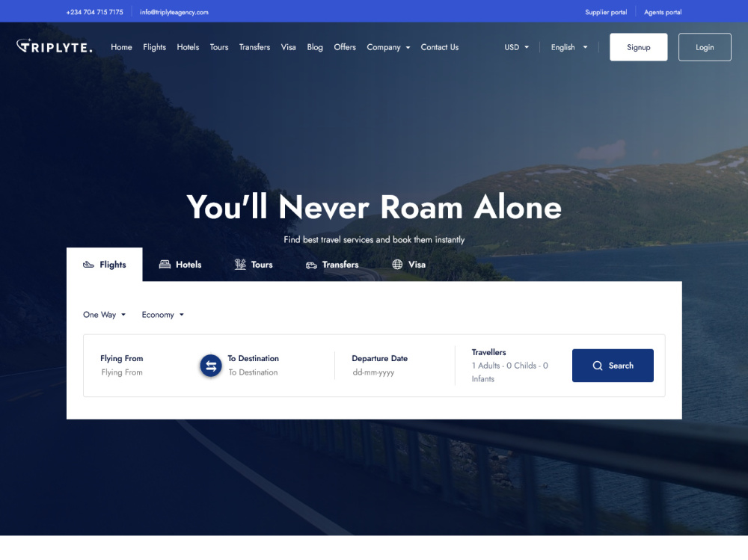Click the swap origin and destination icon

(211, 366)
